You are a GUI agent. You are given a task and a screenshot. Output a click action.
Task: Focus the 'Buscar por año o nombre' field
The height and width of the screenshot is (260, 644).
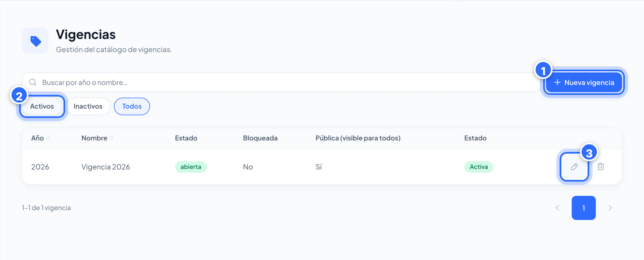coord(281,82)
